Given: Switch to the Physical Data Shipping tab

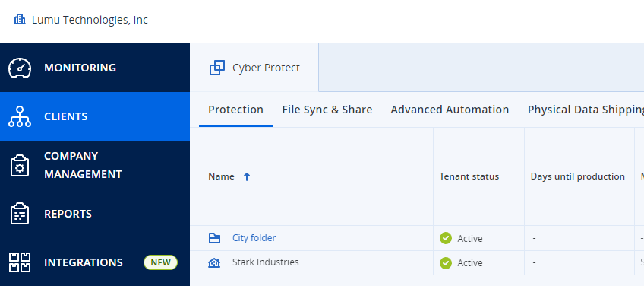Looking at the screenshot, I should [586, 110].
